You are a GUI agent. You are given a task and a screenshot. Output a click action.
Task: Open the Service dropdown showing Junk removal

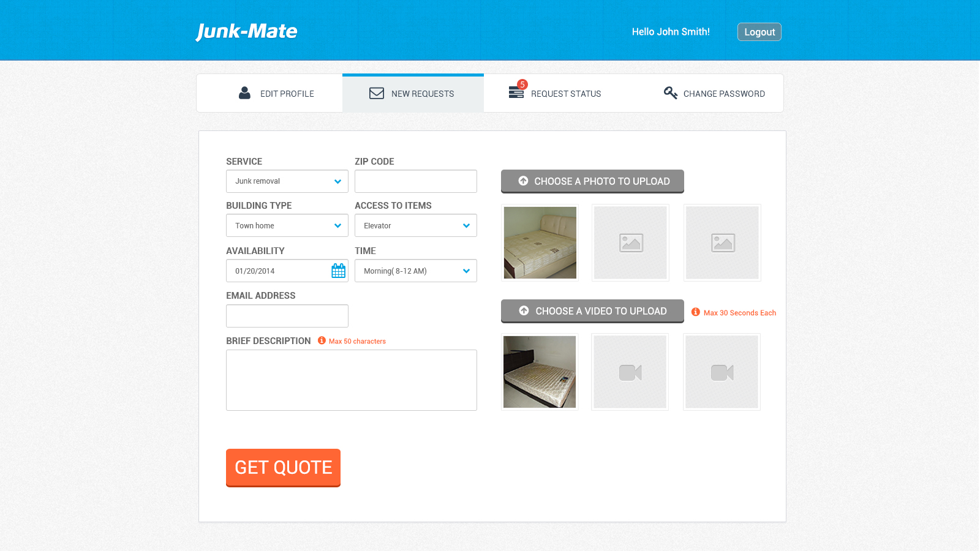click(287, 181)
